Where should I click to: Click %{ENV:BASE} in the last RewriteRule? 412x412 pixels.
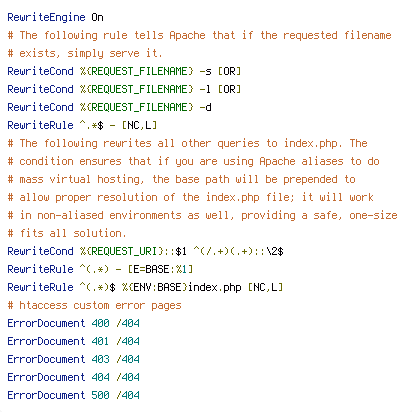(x=154, y=287)
